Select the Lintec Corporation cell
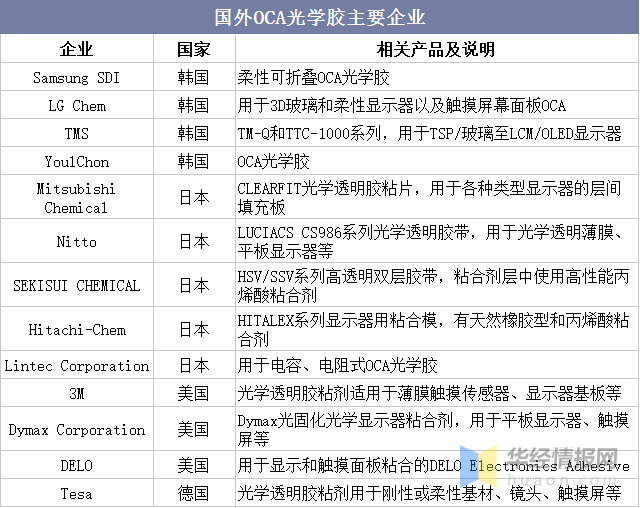 (77, 366)
